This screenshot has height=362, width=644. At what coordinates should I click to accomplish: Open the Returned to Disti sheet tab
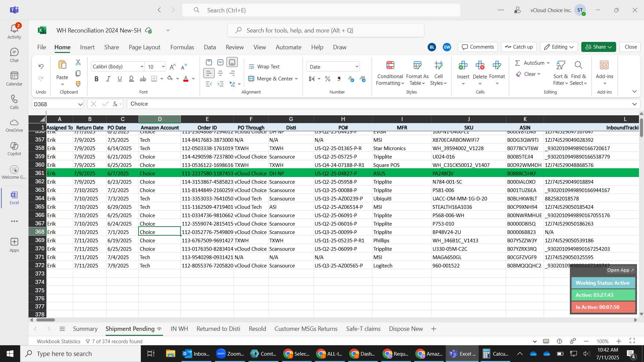coord(218,329)
